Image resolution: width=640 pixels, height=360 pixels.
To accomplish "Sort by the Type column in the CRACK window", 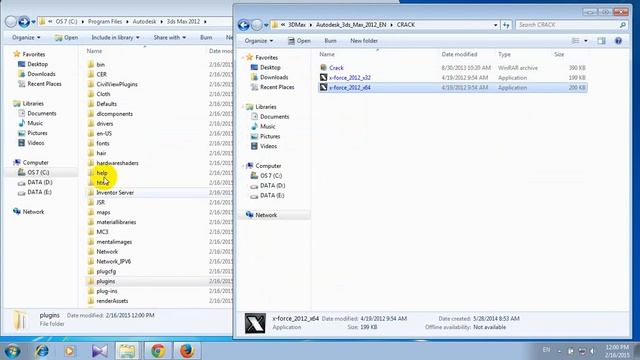I will (504, 54).
